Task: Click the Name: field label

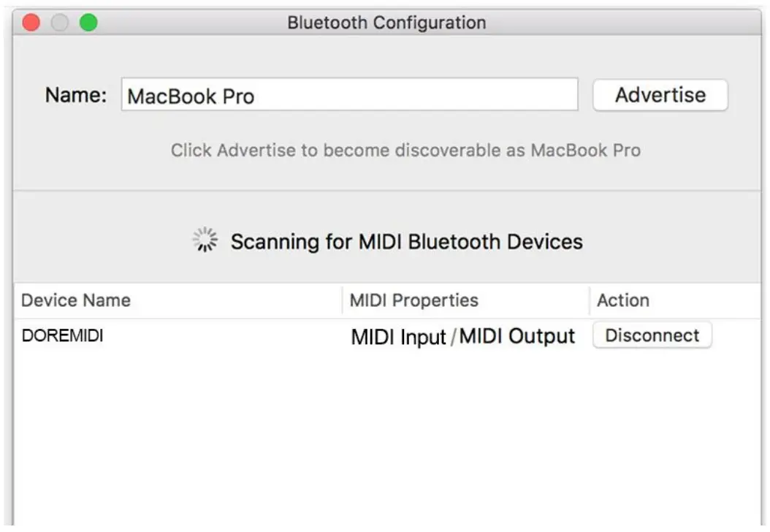Action: coord(75,94)
